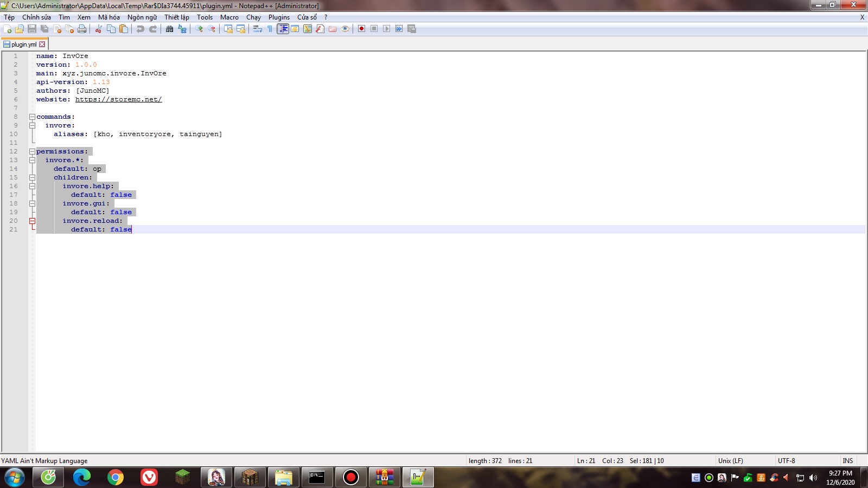
Task: Open Google Chrome from the taskbar
Action: tap(116, 477)
